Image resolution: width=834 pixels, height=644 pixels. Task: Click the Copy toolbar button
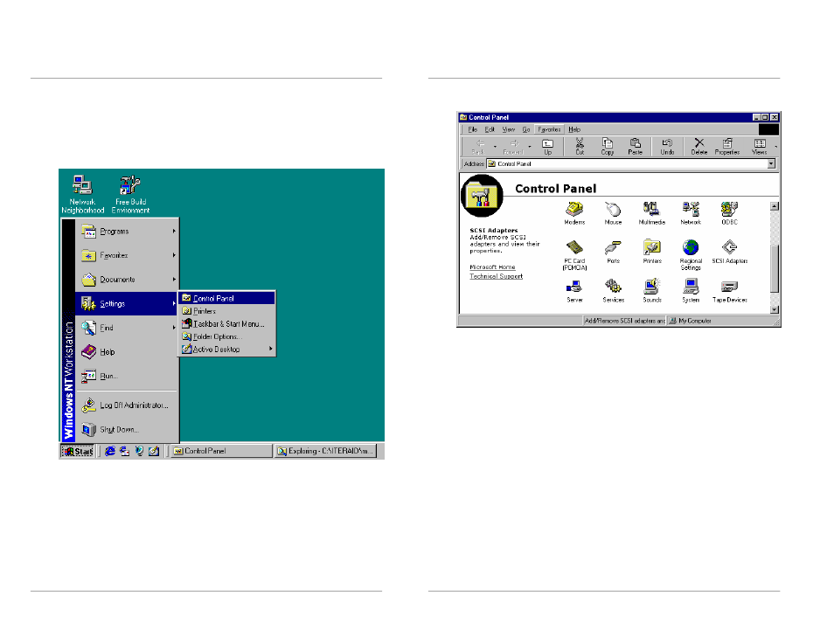[x=607, y=147]
